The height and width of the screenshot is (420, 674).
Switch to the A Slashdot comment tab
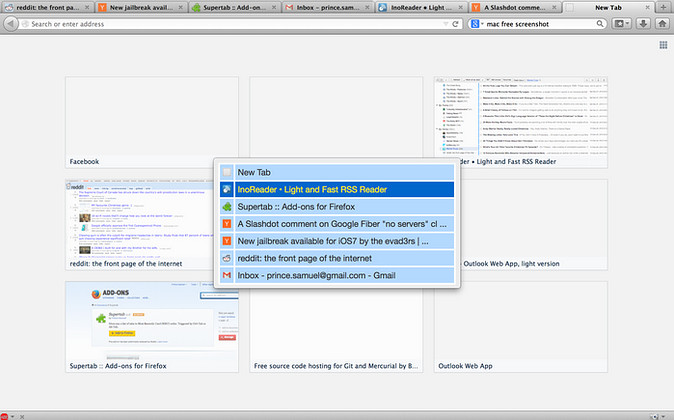point(515,7)
